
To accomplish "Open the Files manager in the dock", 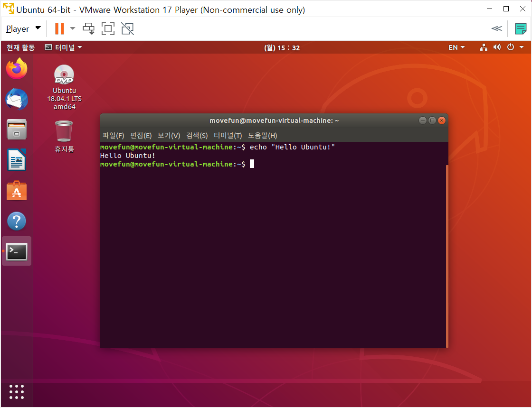I will pyautogui.click(x=17, y=130).
